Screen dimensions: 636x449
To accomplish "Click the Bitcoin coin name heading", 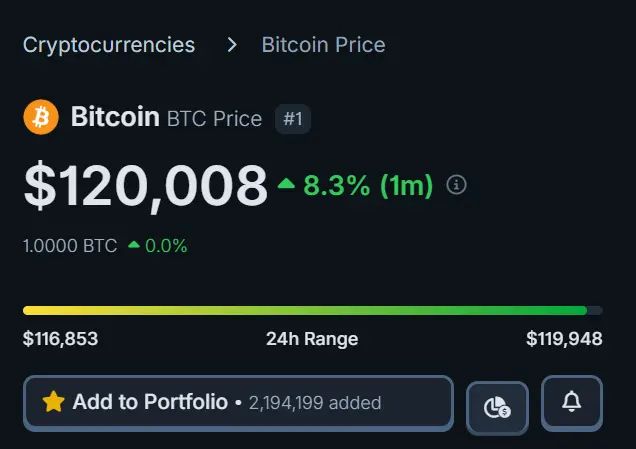I will 115,117.
